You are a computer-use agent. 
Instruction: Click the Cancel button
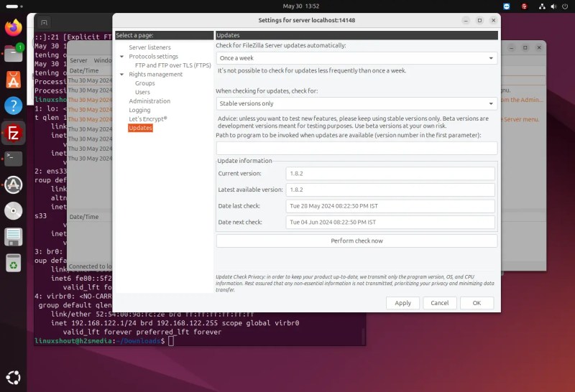pyautogui.click(x=439, y=303)
